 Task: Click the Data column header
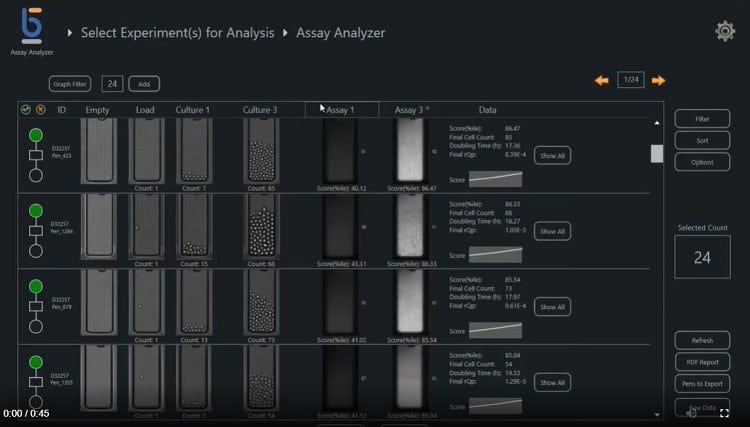pos(487,110)
